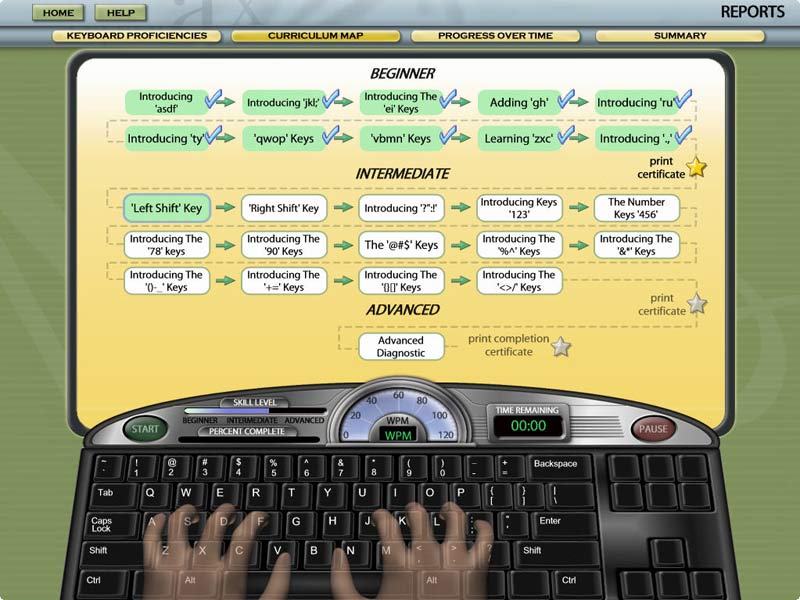
Task: Click the Percent Complete progress bar
Action: [249, 439]
